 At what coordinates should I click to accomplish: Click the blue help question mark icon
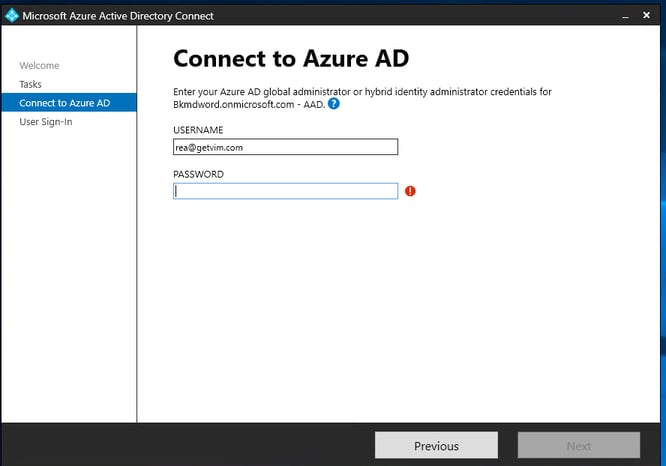333,104
